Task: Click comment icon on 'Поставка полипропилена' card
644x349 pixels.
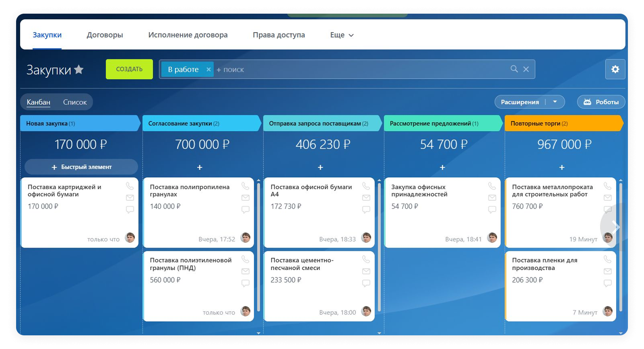Action: click(x=245, y=209)
